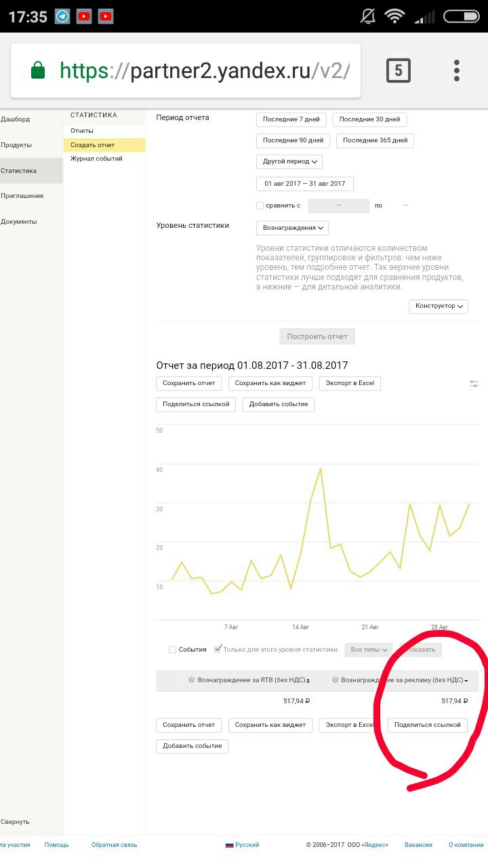
Task: Collapse sidebar with Свернуть
Action: click(15, 822)
